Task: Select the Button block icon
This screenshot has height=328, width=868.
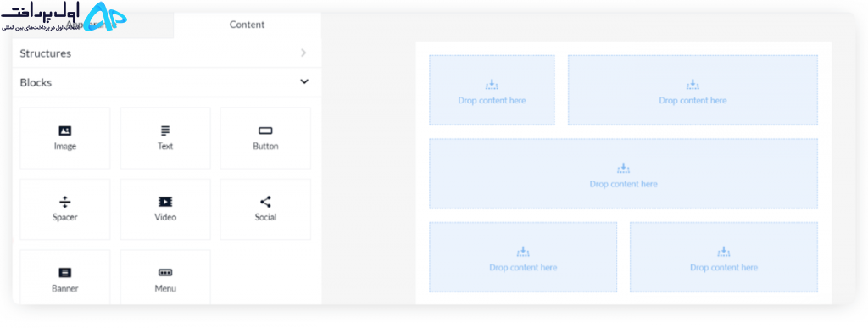Action: (265, 131)
